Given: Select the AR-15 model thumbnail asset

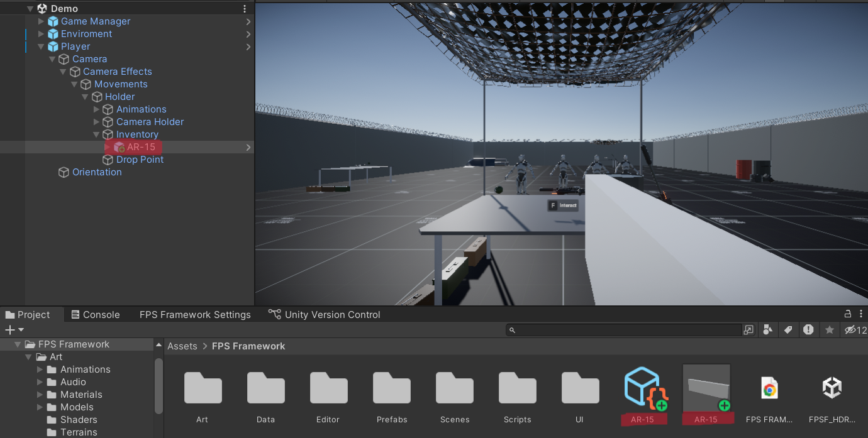Looking at the screenshot, I should click(x=706, y=388).
